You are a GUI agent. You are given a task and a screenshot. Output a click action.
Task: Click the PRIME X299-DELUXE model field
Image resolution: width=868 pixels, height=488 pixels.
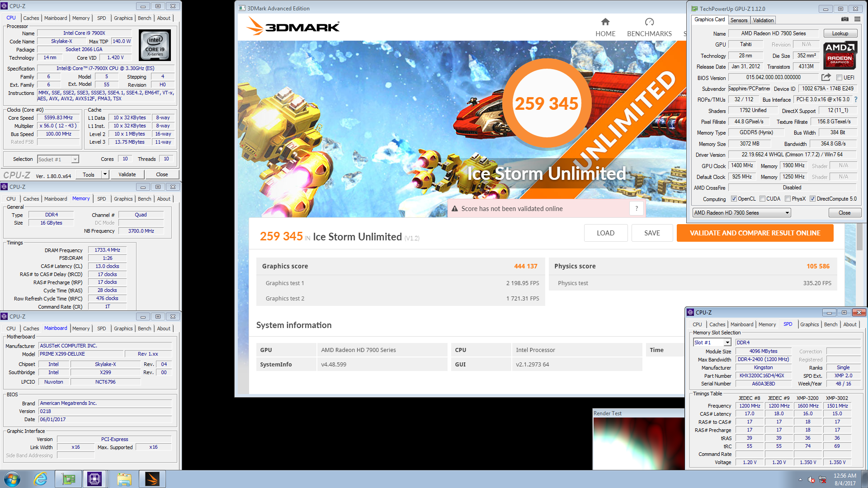80,354
